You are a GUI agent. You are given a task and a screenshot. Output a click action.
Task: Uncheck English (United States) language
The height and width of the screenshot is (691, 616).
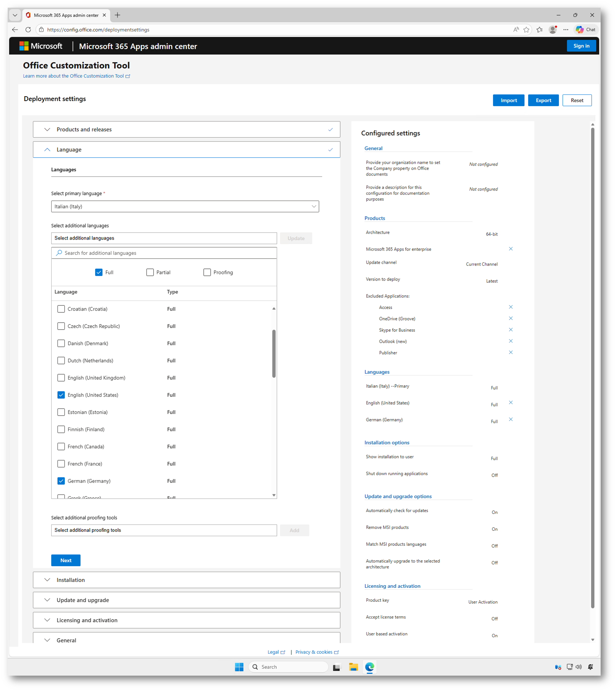click(x=61, y=395)
